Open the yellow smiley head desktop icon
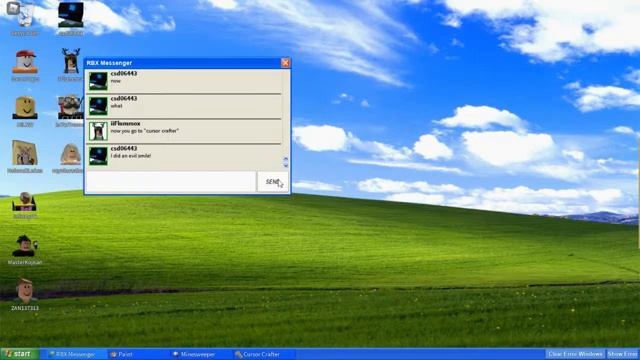The height and width of the screenshot is (360, 640). (x=25, y=111)
